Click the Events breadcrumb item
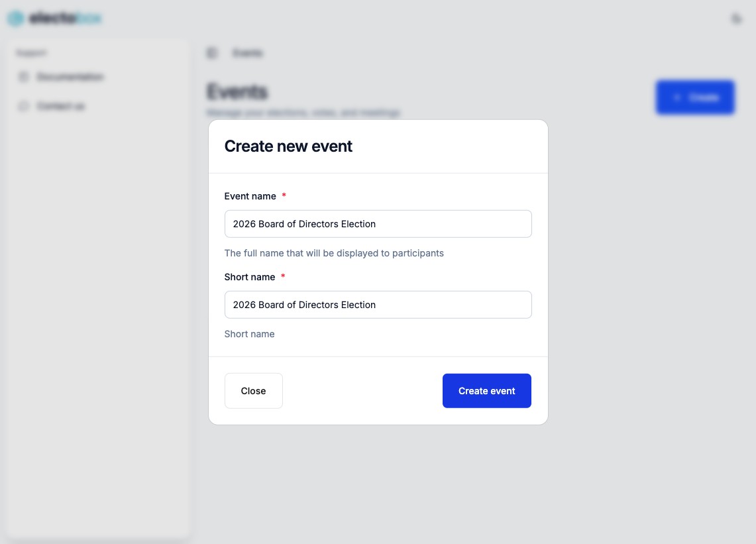The height and width of the screenshot is (544, 756). [x=247, y=53]
